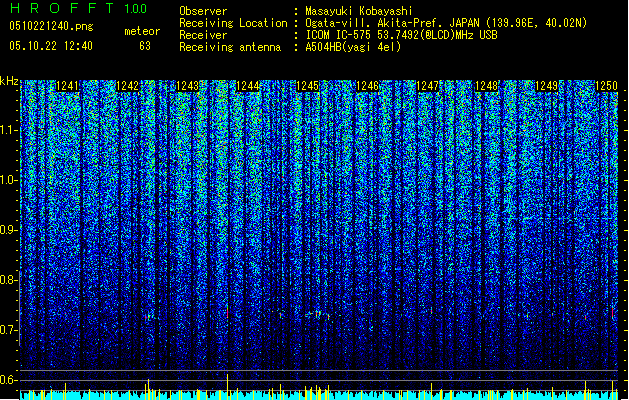Image resolution: width=629 pixels, height=400 pixels.
Task: Click the Receiver field label
Action: tap(203, 35)
